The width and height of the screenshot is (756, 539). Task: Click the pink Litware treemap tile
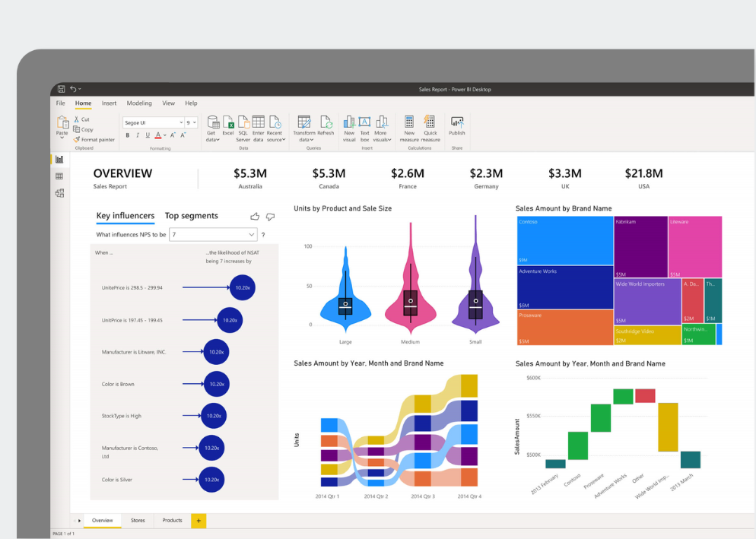pos(695,247)
